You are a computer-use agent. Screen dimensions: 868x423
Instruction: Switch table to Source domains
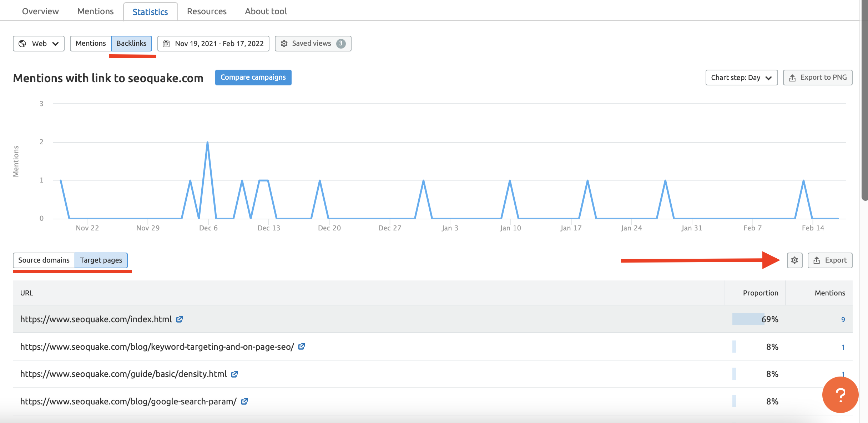click(x=44, y=260)
